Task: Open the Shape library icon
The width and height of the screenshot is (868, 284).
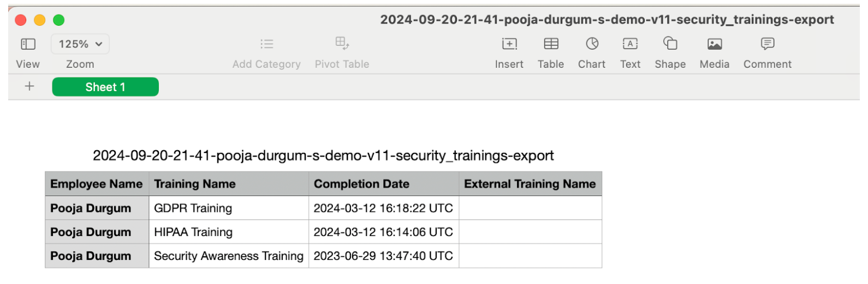Action: pos(670,43)
